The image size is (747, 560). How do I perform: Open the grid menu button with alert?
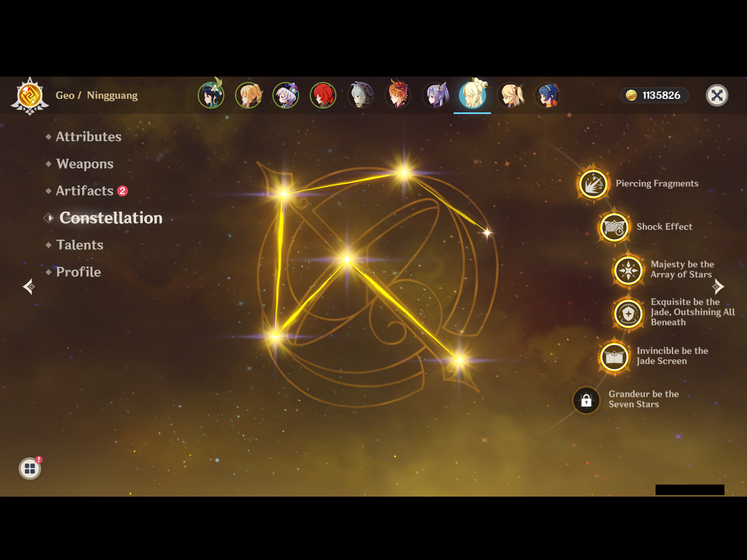tap(30, 469)
